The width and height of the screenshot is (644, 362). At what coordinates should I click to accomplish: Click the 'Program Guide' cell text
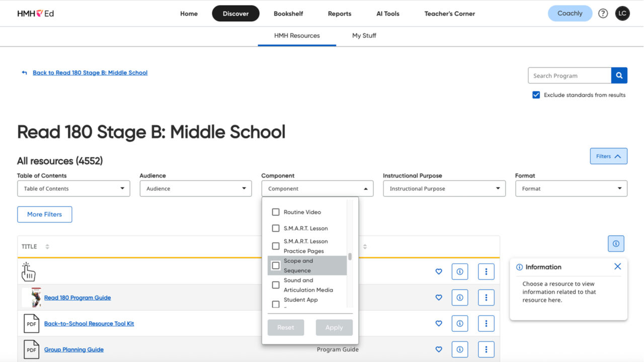point(338,349)
